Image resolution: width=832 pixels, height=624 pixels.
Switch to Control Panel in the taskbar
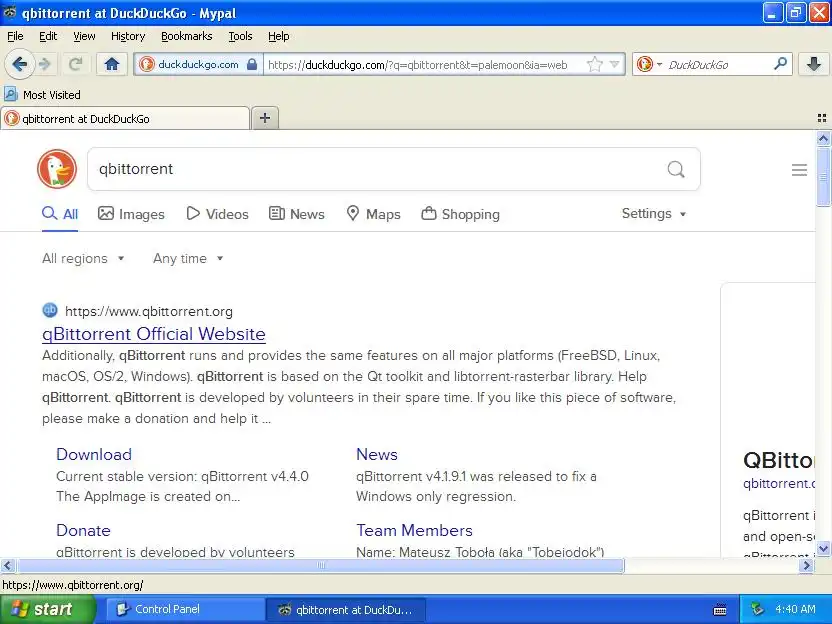click(x=185, y=609)
